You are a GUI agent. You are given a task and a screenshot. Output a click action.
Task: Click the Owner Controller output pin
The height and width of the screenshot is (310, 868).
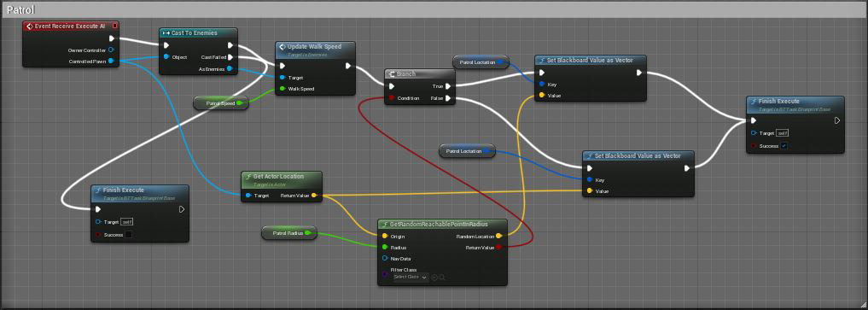point(111,50)
